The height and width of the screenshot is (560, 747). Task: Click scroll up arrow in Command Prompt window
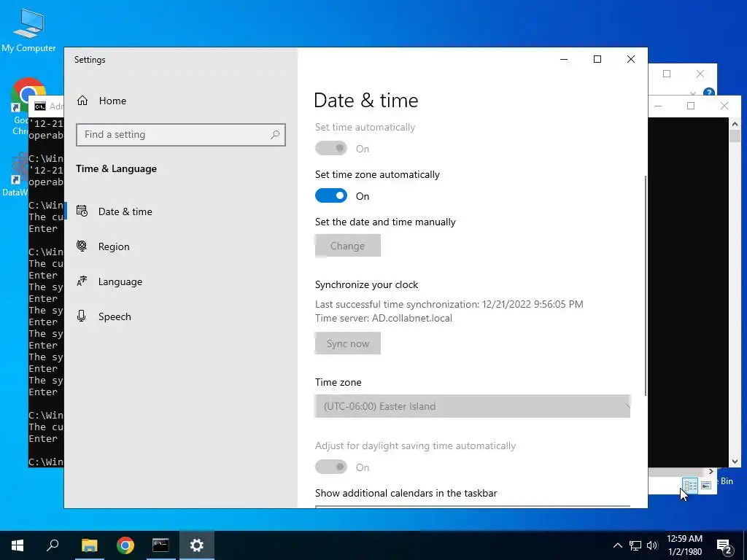[735, 124]
